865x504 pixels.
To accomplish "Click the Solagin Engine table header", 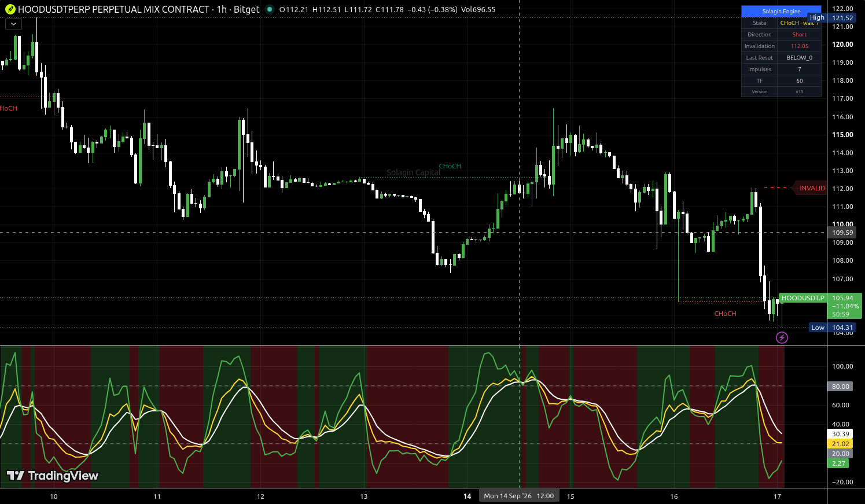I will coord(781,11).
